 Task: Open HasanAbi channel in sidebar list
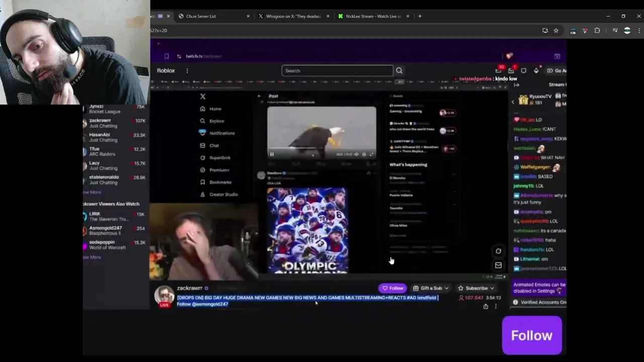click(115, 137)
